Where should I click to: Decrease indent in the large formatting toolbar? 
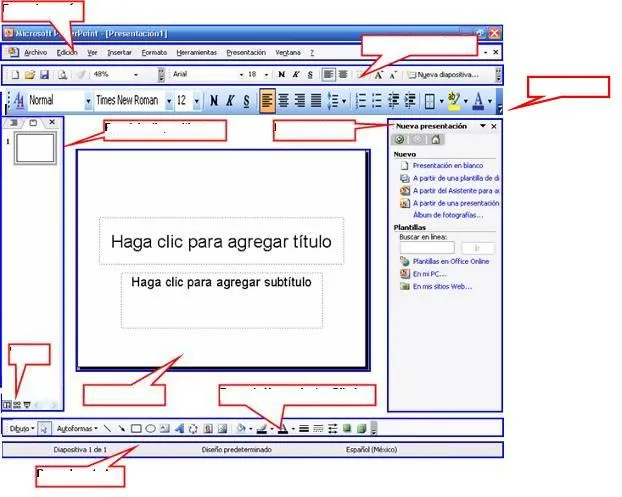tap(394, 101)
